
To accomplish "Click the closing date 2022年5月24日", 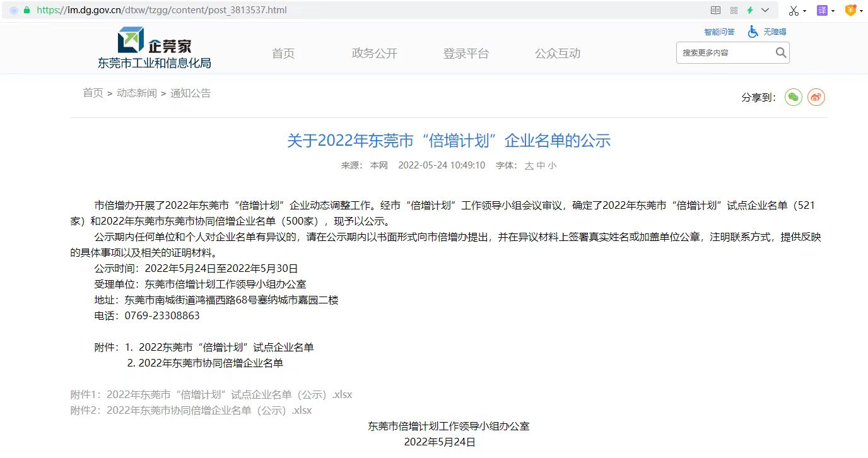I will (x=440, y=442).
